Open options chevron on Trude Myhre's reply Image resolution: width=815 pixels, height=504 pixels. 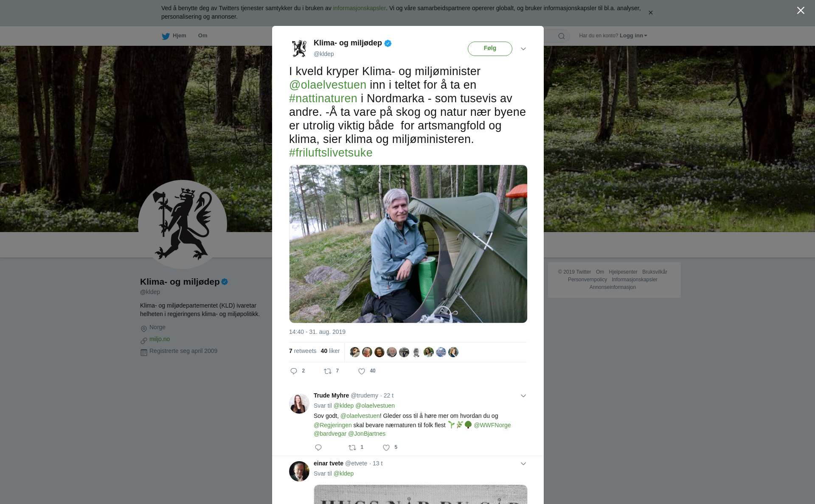click(x=523, y=396)
